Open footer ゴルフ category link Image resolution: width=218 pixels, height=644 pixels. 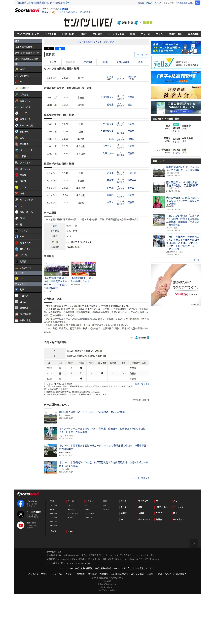123,501
